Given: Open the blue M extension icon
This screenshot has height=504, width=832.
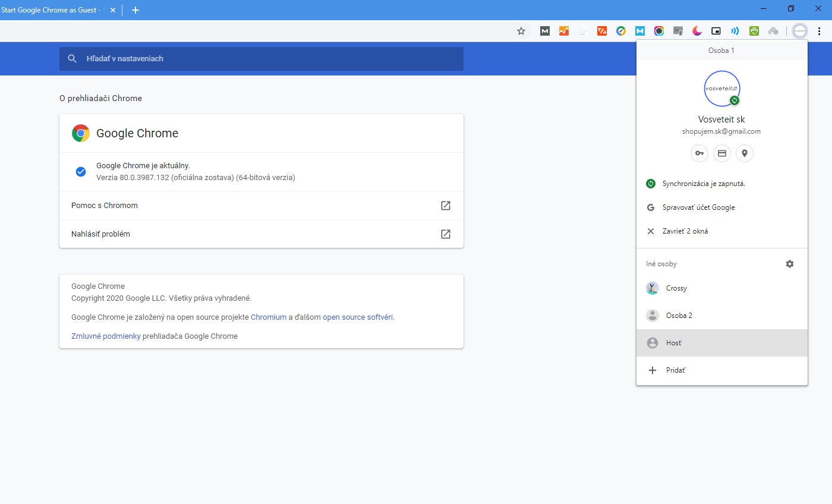Looking at the screenshot, I should 640,31.
